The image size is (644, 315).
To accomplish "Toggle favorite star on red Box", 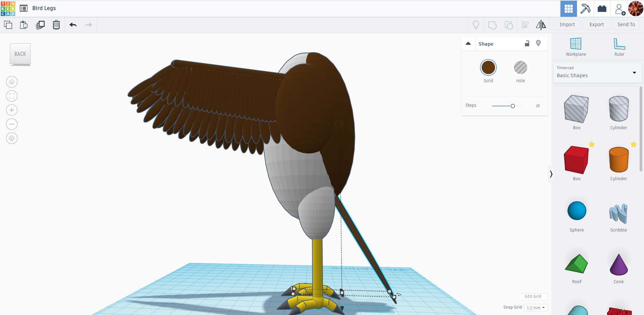I will (x=592, y=145).
